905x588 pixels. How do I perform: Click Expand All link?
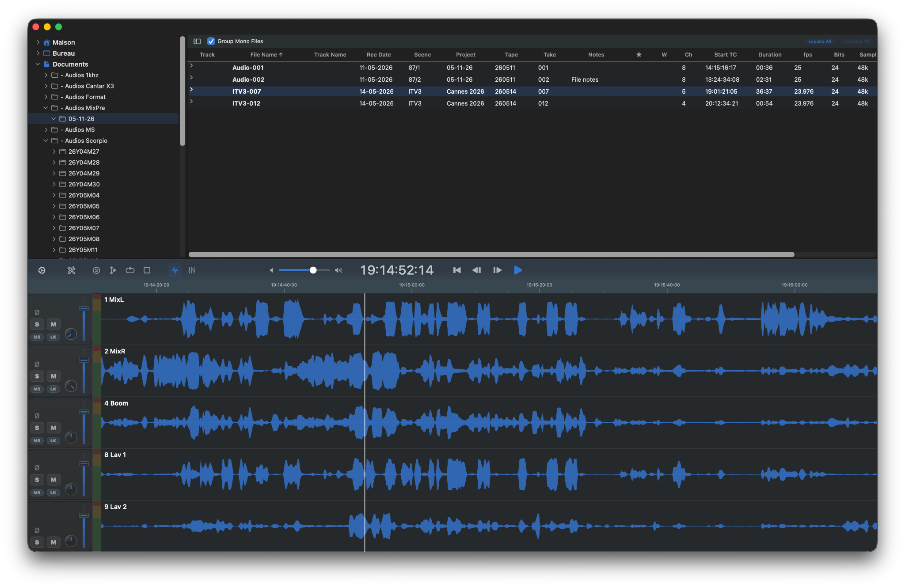[x=820, y=42]
